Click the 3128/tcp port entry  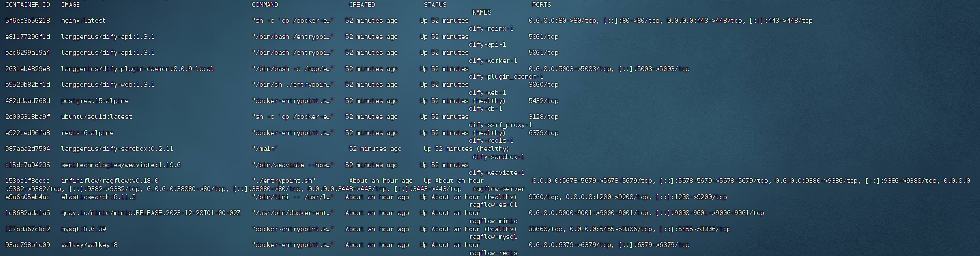click(x=544, y=117)
